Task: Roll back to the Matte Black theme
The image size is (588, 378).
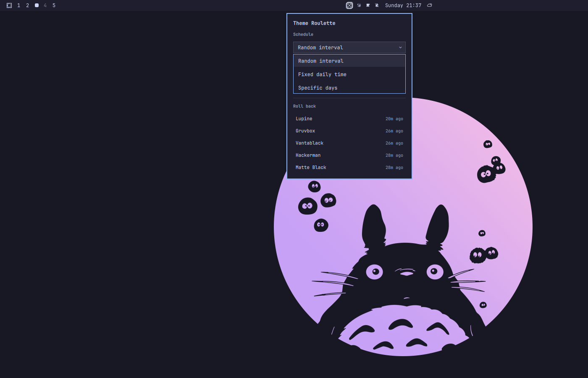Action: tap(349, 168)
